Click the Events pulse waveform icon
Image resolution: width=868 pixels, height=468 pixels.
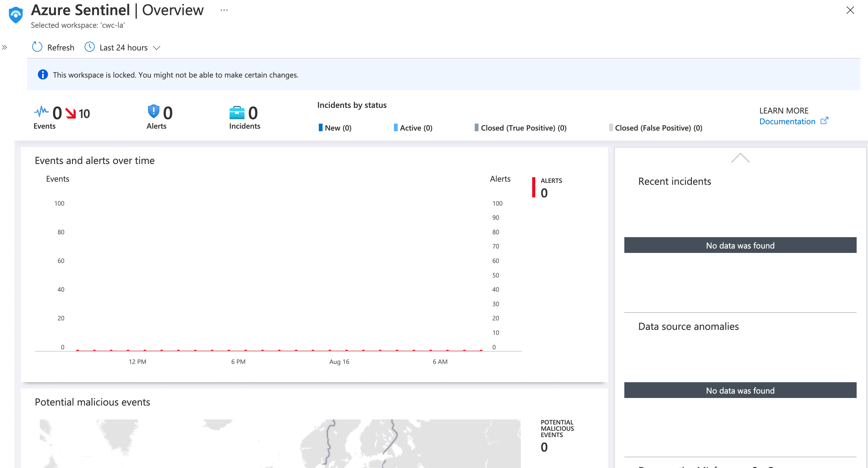pyautogui.click(x=41, y=111)
